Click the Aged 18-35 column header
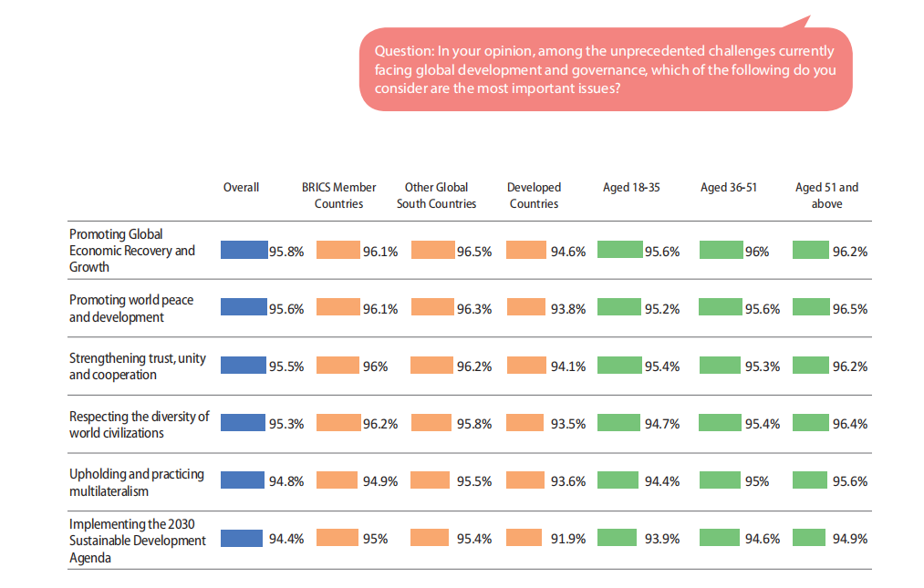This screenshot has height=588, width=924. point(631,188)
